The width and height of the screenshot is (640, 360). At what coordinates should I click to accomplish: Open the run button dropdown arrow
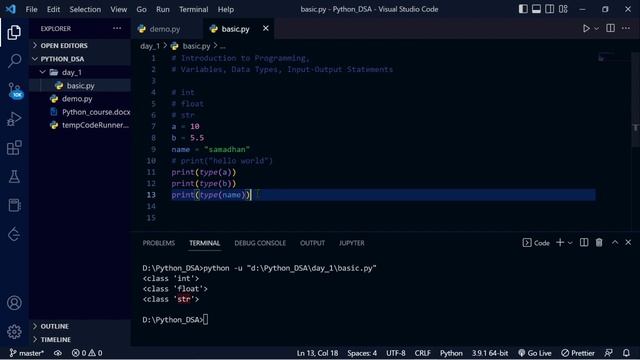tap(596, 29)
